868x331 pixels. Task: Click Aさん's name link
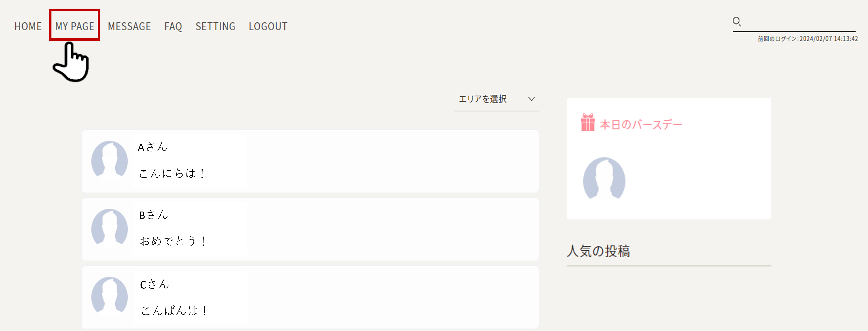click(x=152, y=147)
